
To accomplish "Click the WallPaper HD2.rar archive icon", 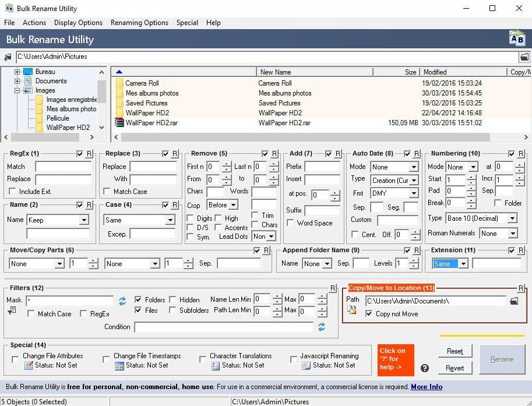I will 119,123.
